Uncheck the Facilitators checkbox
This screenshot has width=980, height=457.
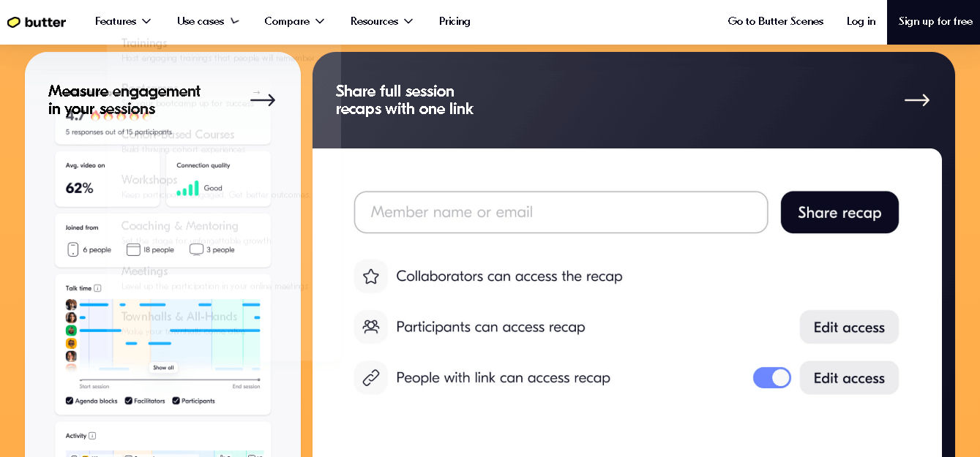(x=129, y=401)
